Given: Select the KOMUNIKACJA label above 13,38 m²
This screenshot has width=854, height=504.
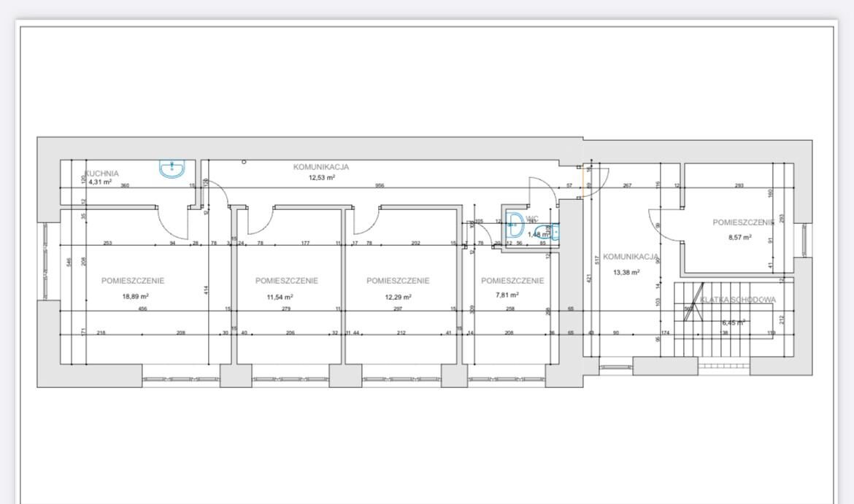Looking at the screenshot, I should coord(631,256).
